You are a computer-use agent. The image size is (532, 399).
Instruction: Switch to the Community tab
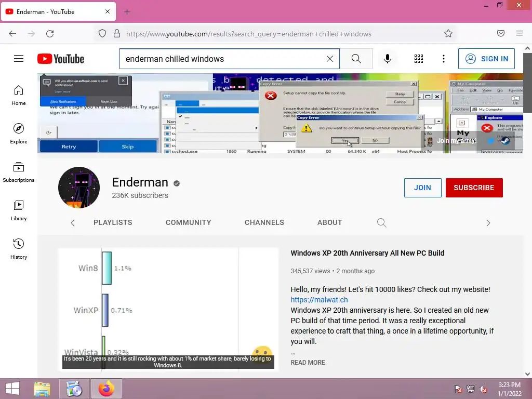pyautogui.click(x=188, y=222)
